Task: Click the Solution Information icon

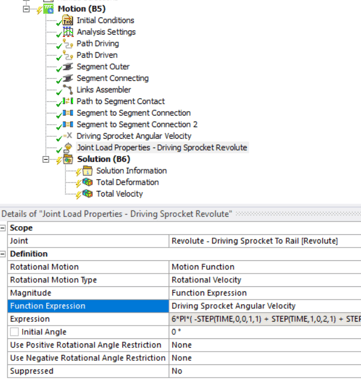Action: click(x=87, y=171)
